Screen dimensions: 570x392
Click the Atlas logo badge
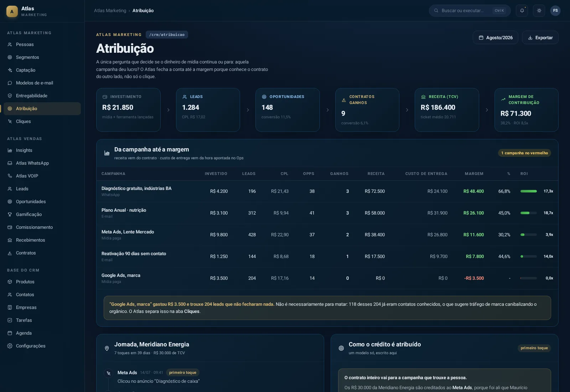click(12, 11)
